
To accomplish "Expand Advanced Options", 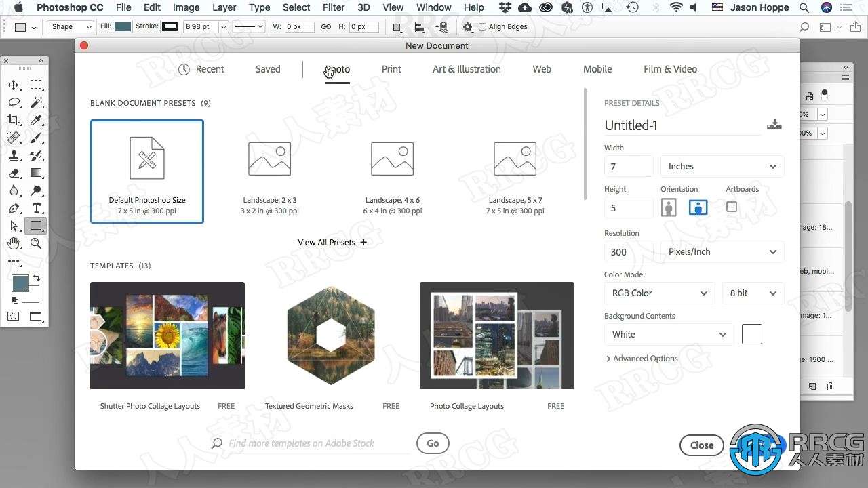I will click(642, 359).
